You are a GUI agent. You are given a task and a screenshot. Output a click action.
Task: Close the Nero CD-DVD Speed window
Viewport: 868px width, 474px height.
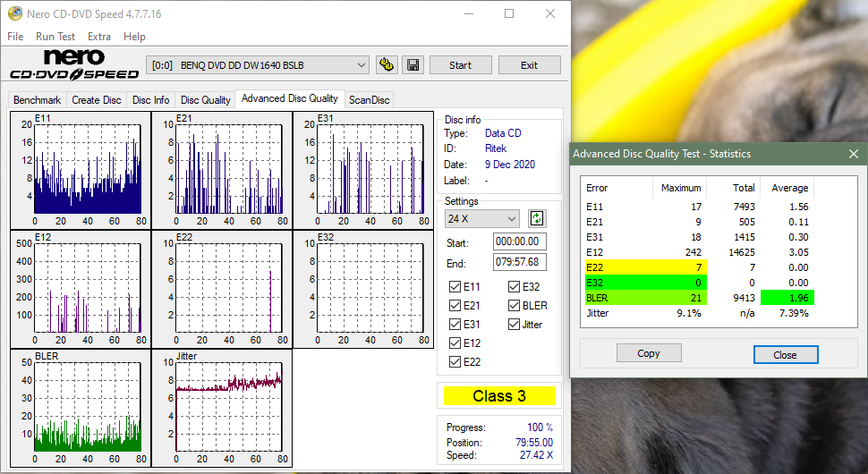click(x=550, y=13)
